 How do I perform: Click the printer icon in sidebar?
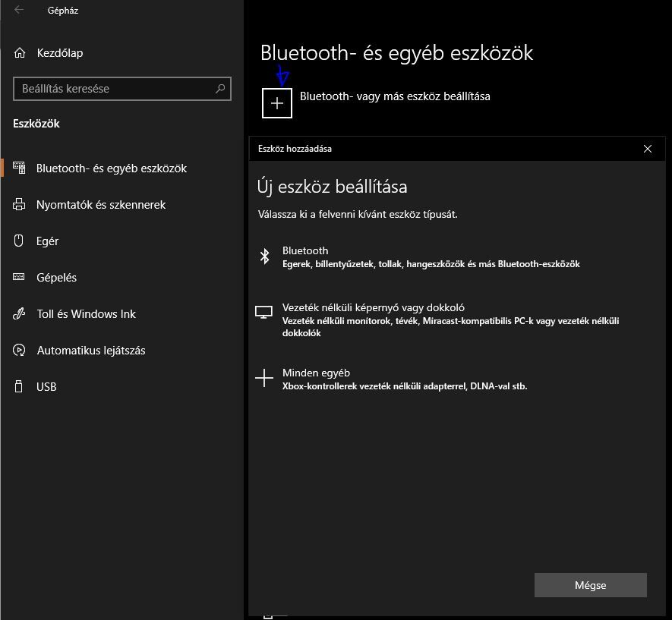point(19,204)
